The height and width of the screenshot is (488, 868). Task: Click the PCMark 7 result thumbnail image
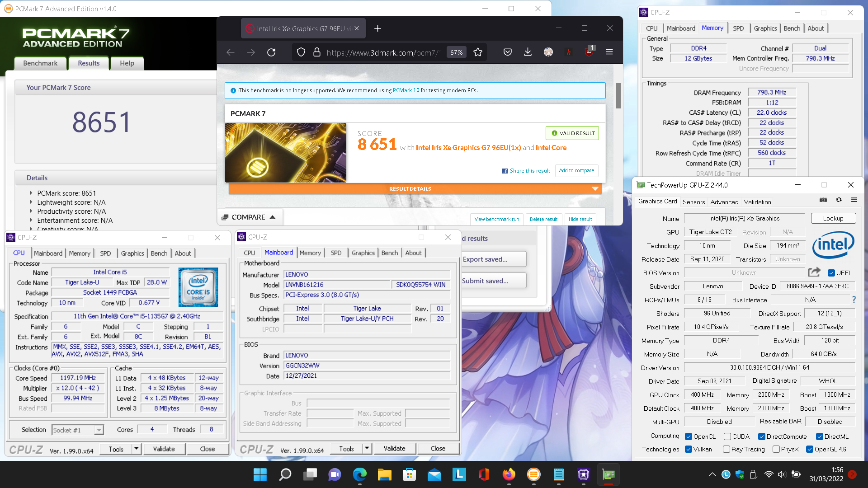(x=286, y=153)
